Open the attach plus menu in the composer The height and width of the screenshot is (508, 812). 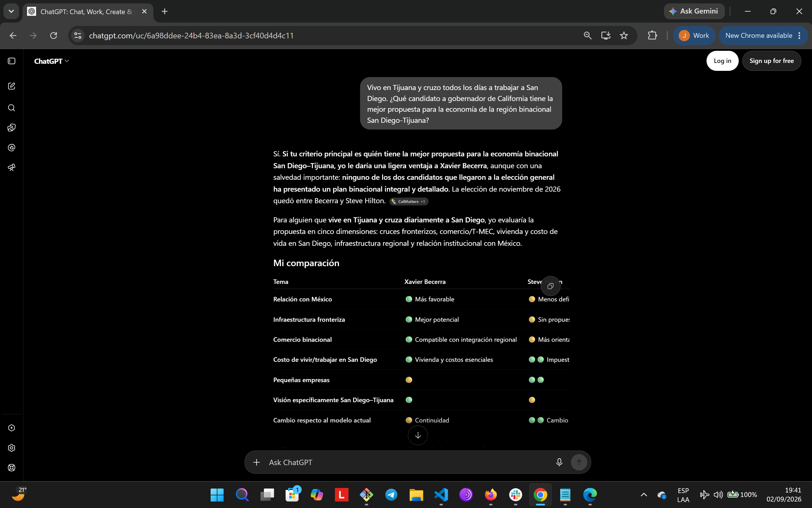point(256,462)
